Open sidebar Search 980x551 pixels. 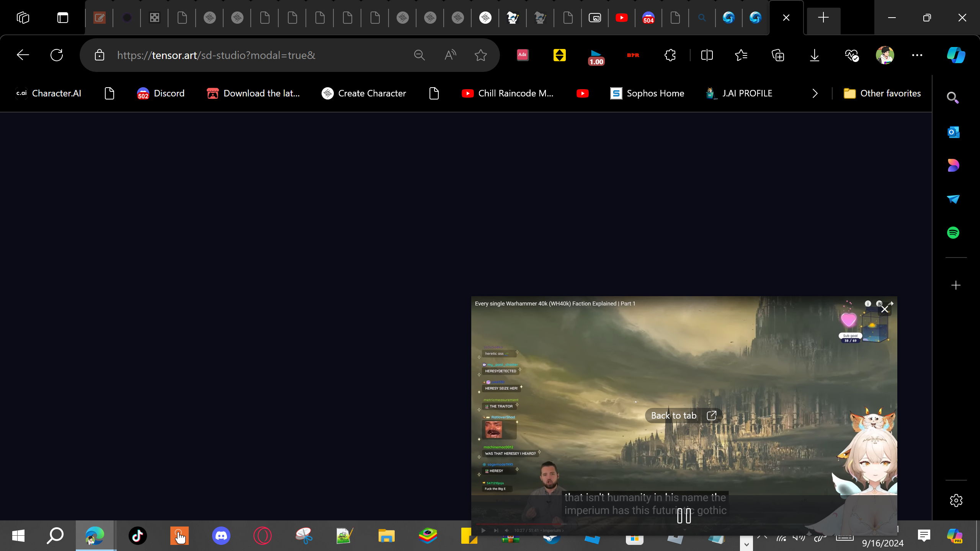point(953,98)
